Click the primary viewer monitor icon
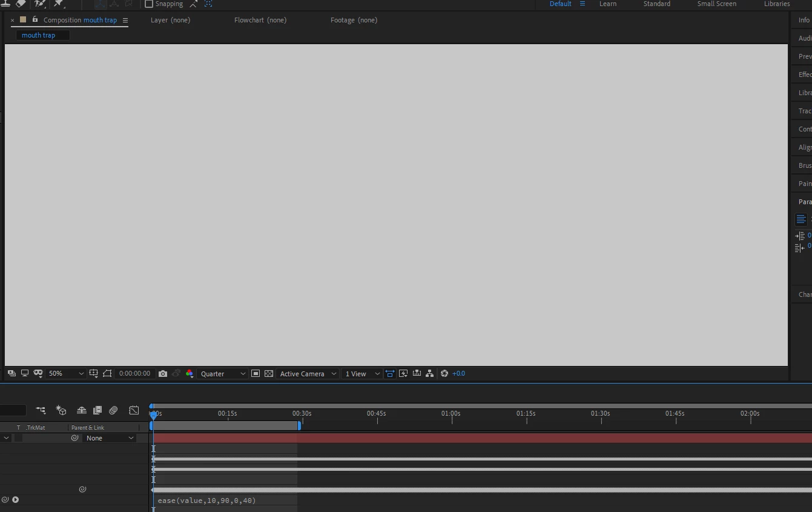This screenshot has width=812, height=512. [x=25, y=373]
